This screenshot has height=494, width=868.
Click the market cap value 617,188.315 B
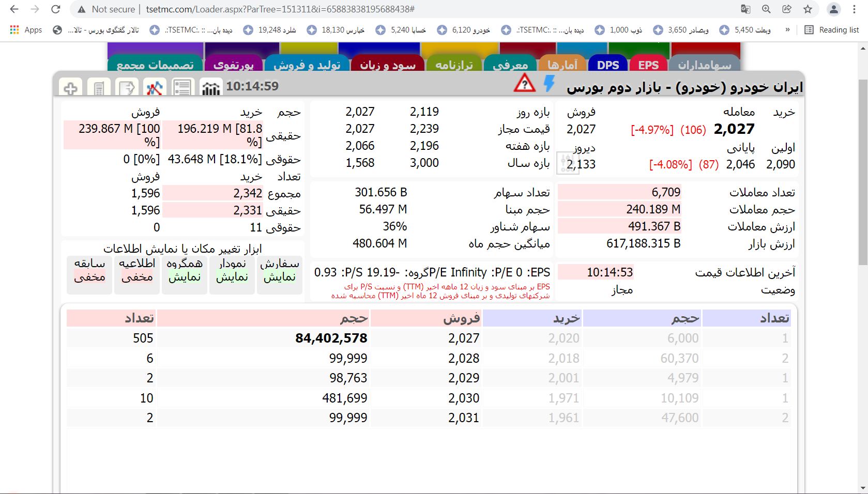tap(644, 243)
